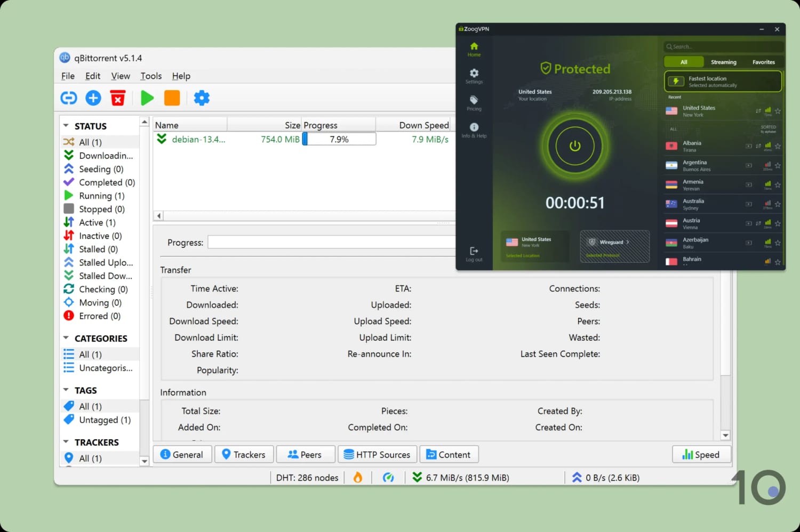This screenshot has width=800, height=532.
Task: Click the red Delete torrent icon
Action: click(x=117, y=98)
